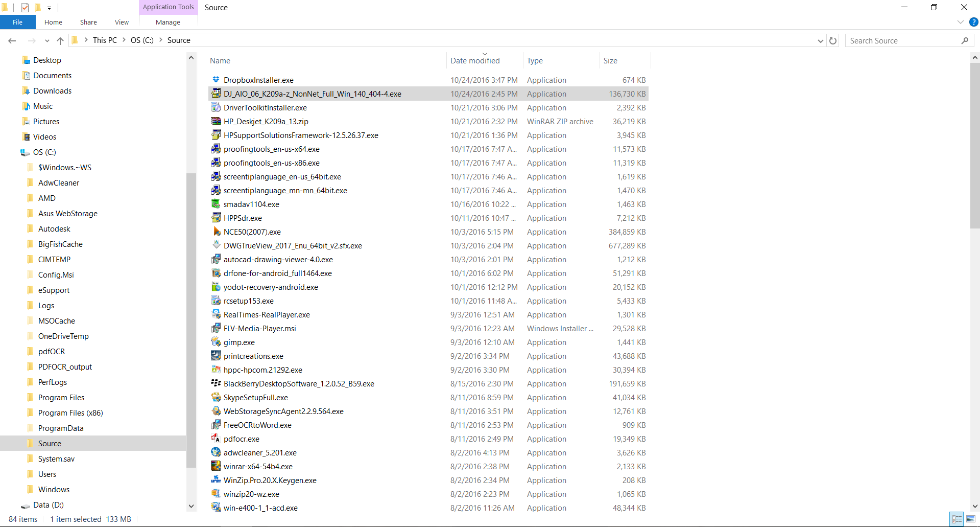Go Back with the left arrow
The width and height of the screenshot is (980, 527).
click(x=12, y=40)
